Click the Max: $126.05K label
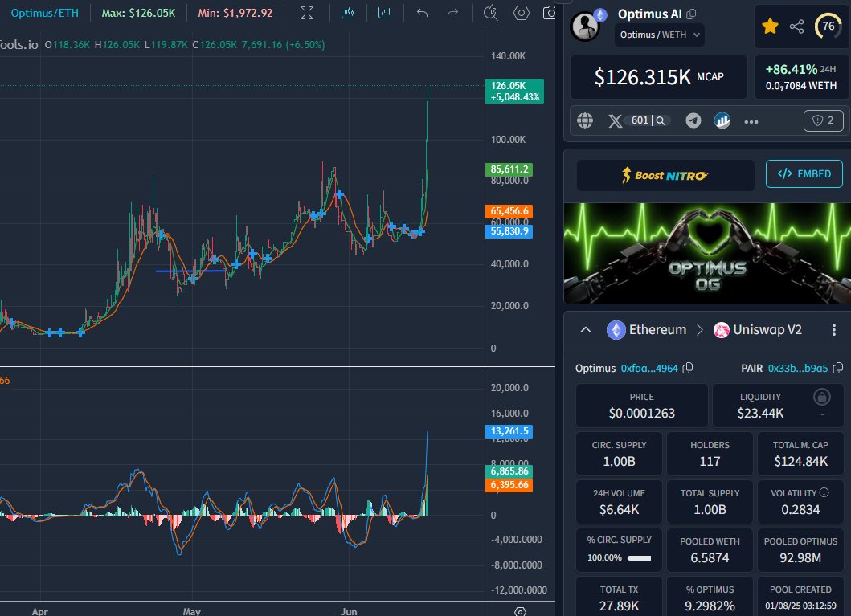The image size is (851, 616). click(138, 13)
